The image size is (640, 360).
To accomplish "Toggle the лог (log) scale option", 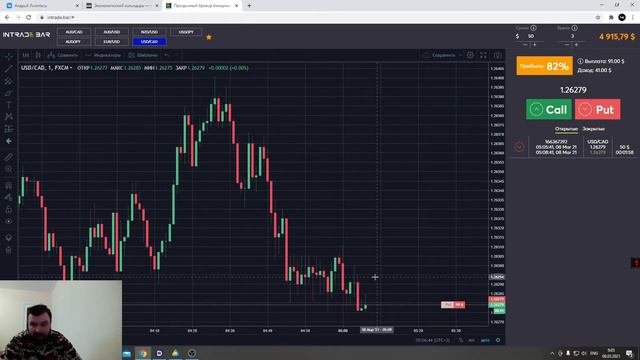I will [x=471, y=340].
